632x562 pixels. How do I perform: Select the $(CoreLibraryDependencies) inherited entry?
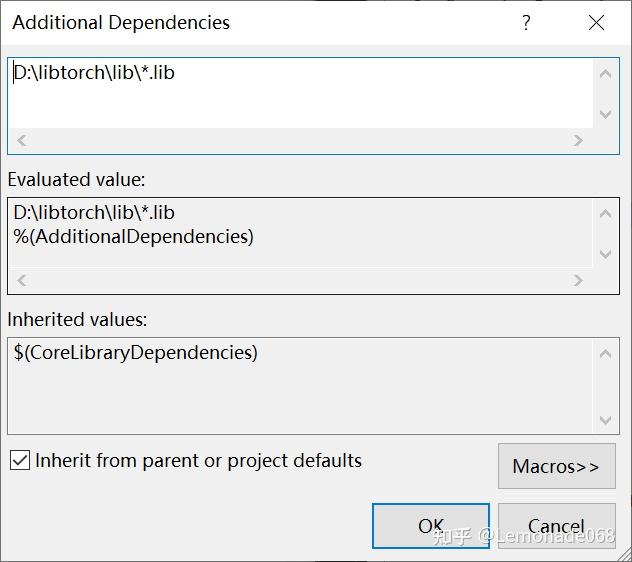pyautogui.click(x=135, y=352)
